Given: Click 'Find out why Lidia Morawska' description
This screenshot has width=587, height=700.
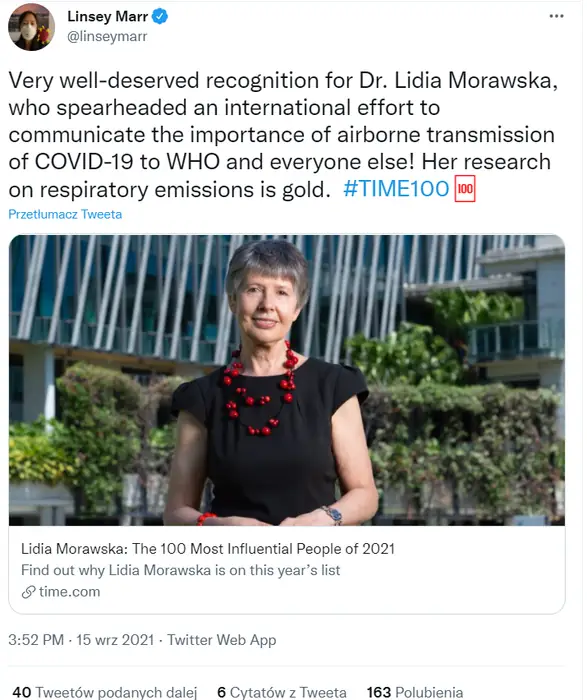Looking at the screenshot, I should [180, 570].
